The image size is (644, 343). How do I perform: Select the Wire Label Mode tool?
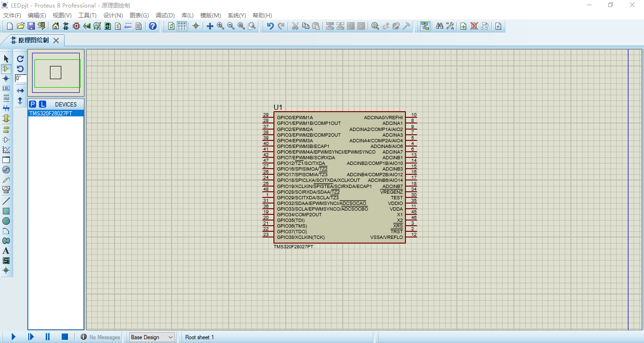6,88
